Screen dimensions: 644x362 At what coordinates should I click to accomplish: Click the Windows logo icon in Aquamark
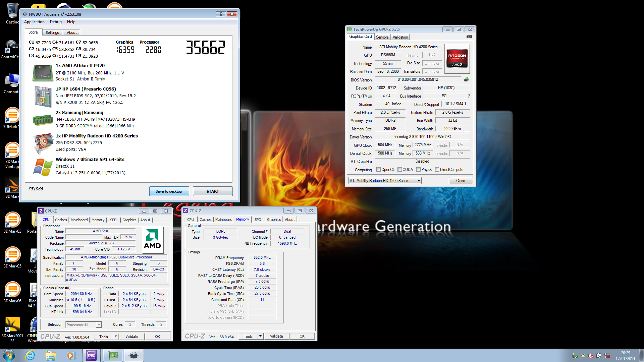[x=43, y=167]
